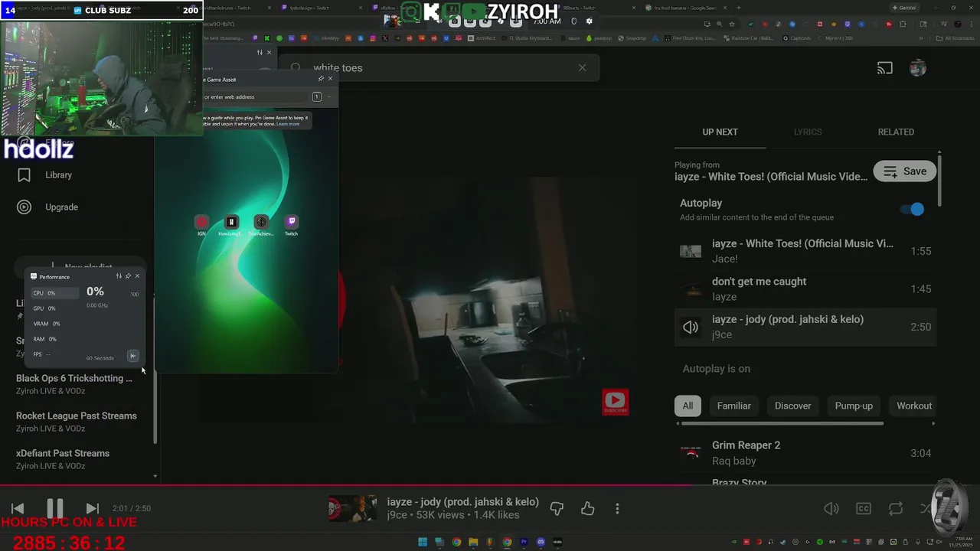Skip to the next track
Screen dimensions: 980x551
point(92,508)
